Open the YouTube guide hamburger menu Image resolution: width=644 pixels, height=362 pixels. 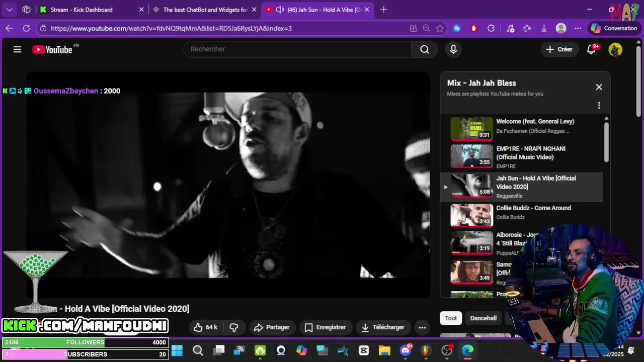[17, 49]
